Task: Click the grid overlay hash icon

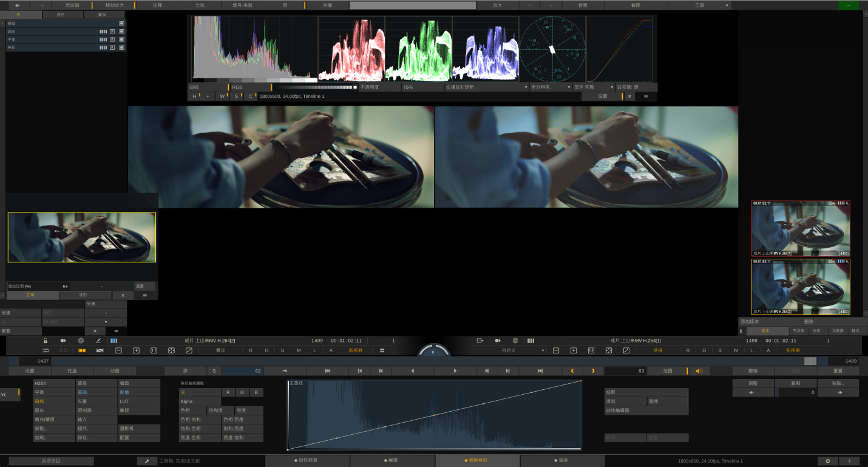Action: click(x=382, y=350)
